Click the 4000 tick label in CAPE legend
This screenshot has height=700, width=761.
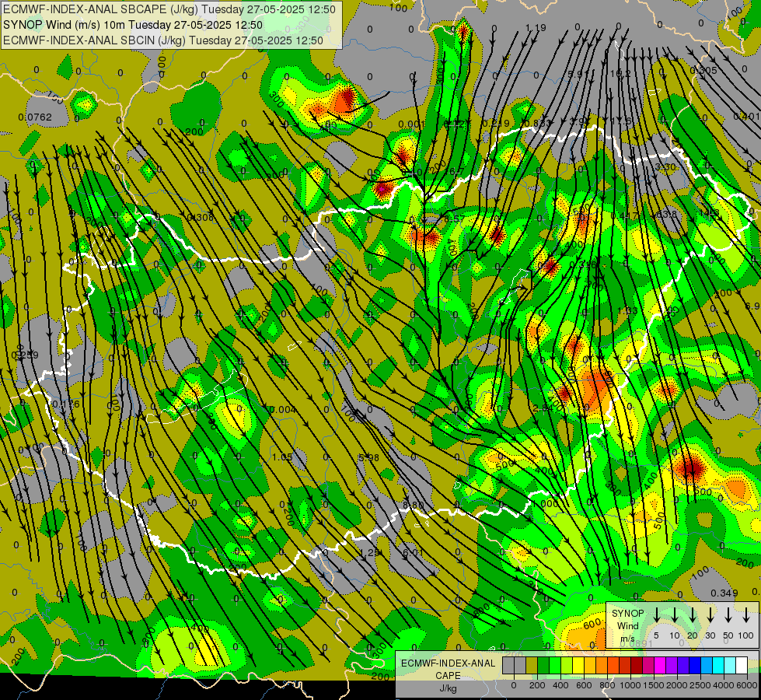(724, 685)
